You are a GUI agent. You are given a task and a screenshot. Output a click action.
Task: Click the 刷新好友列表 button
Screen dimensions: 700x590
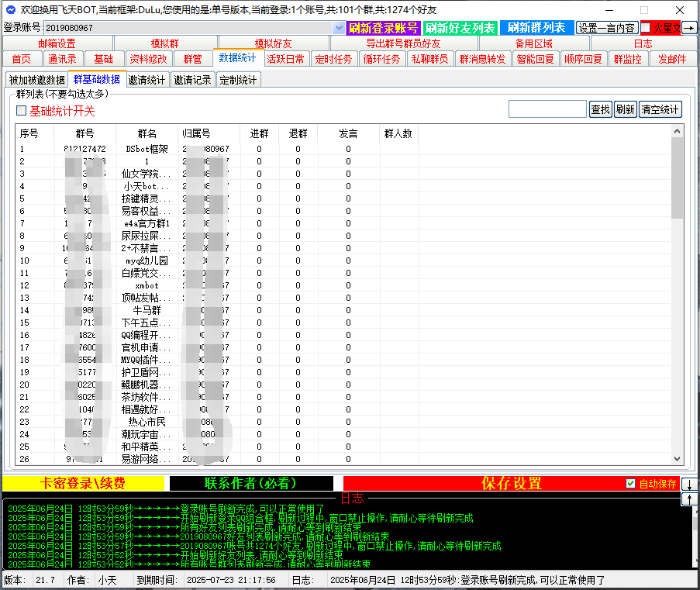[460, 28]
